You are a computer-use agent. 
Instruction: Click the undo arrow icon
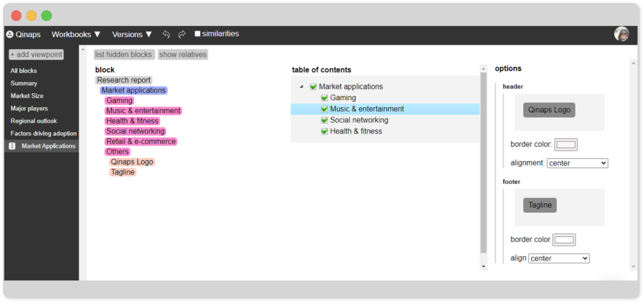[166, 35]
